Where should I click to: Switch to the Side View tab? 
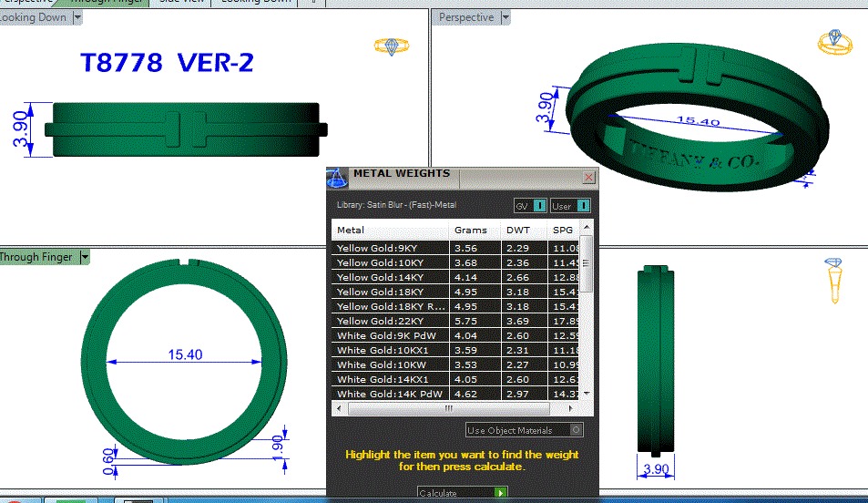(x=182, y=2)
